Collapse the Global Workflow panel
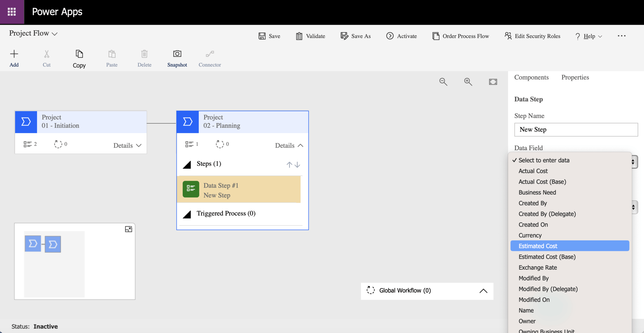 [483, 291]
